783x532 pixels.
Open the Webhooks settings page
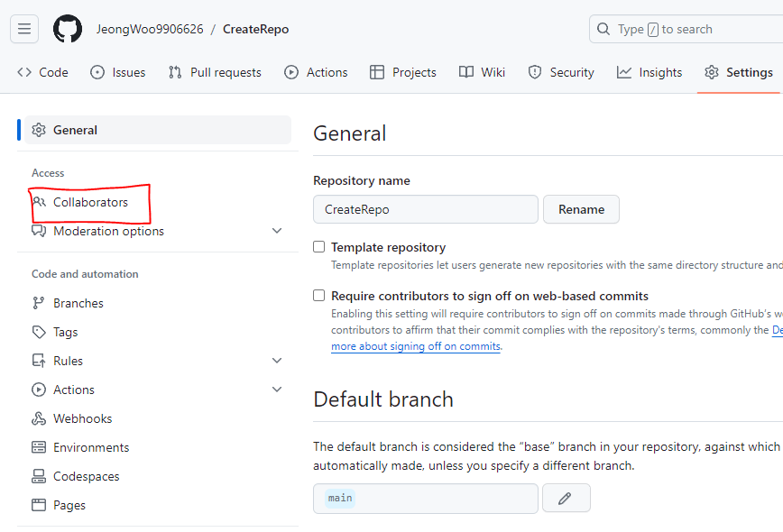click(x=82, y=418)
